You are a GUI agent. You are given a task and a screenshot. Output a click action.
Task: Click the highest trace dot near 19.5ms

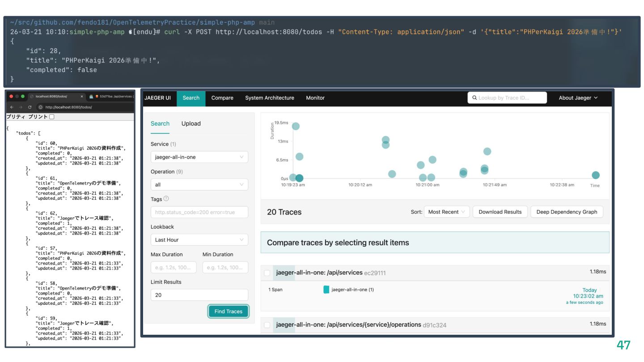(x=296, y=126)
